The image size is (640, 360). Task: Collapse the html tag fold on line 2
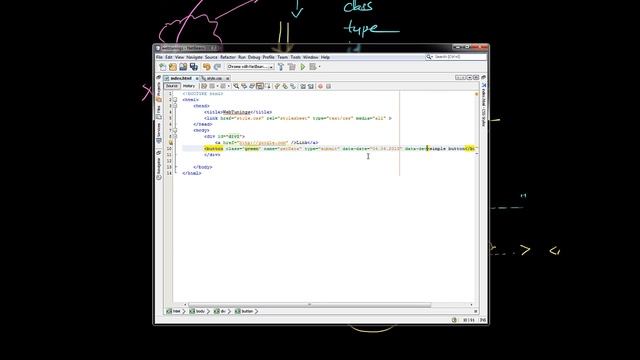(x=175, y=100)
